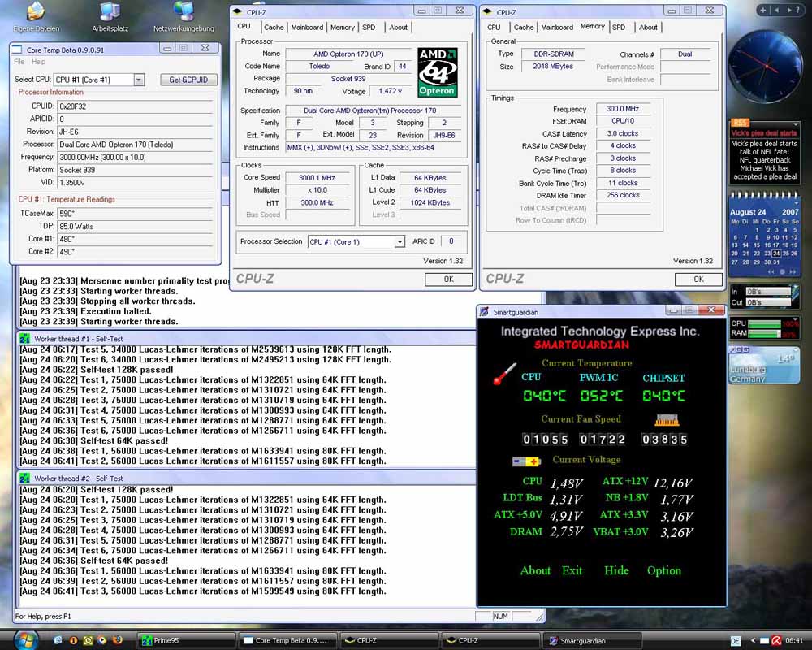This screenshot has width=812, height=650.
Task: Click Hide in Smartguardian
Action: 616,570
